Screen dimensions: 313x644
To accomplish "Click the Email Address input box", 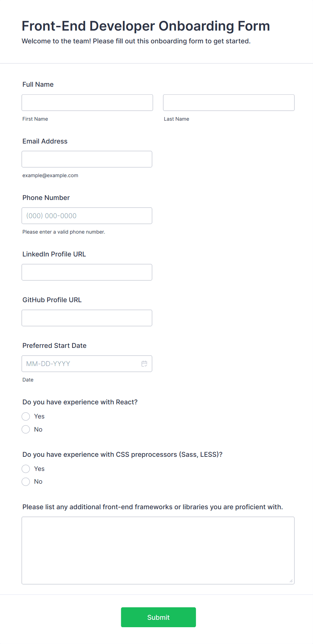I will pyautogui.click(x=87, y=159).
